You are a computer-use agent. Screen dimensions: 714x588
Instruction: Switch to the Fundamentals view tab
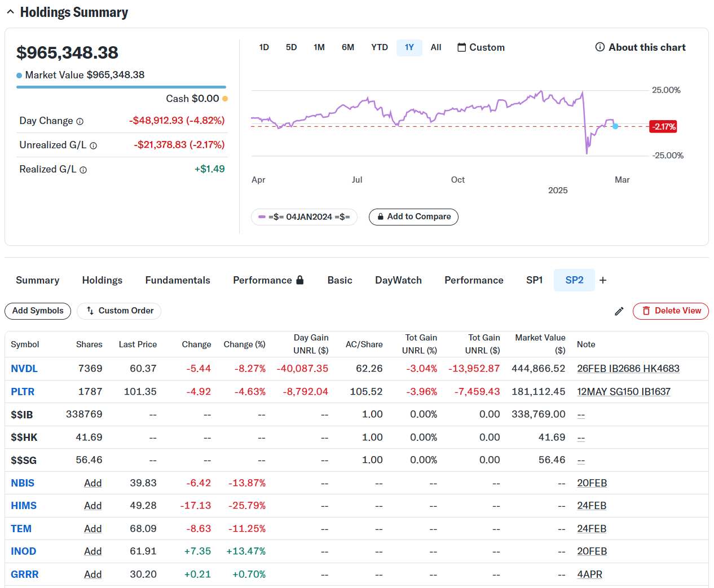point(178,280)
